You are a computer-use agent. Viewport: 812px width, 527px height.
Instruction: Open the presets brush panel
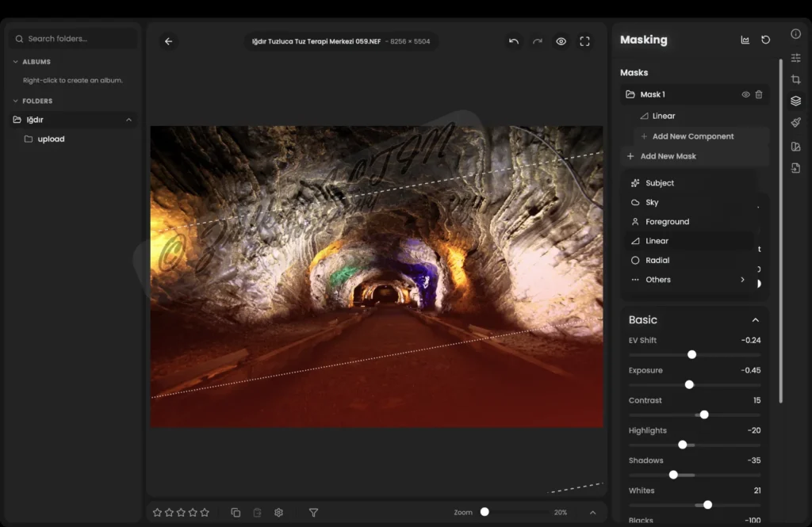pos(796,123)
